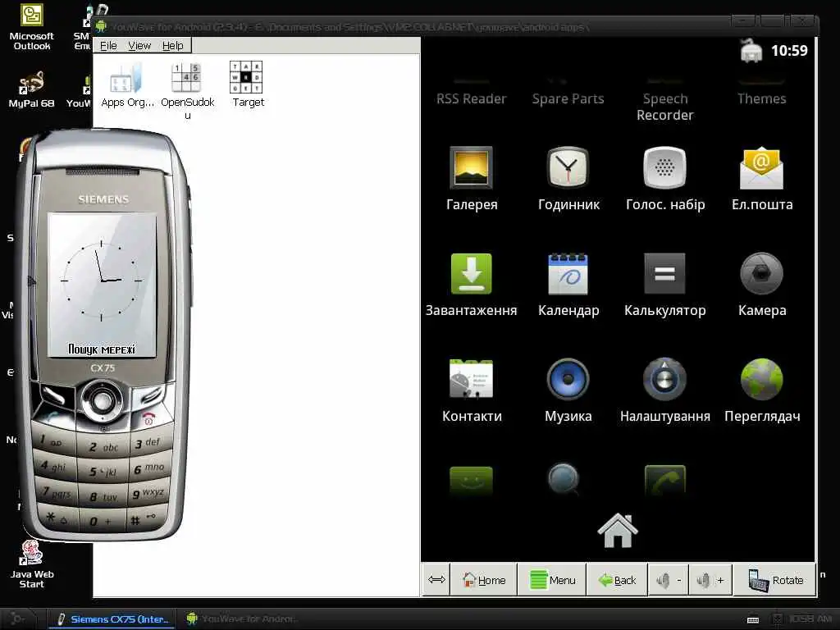Viewport: 840px width, 630px height.
Task: Open the Завантаження downloads app
Action: pos(472,285)
